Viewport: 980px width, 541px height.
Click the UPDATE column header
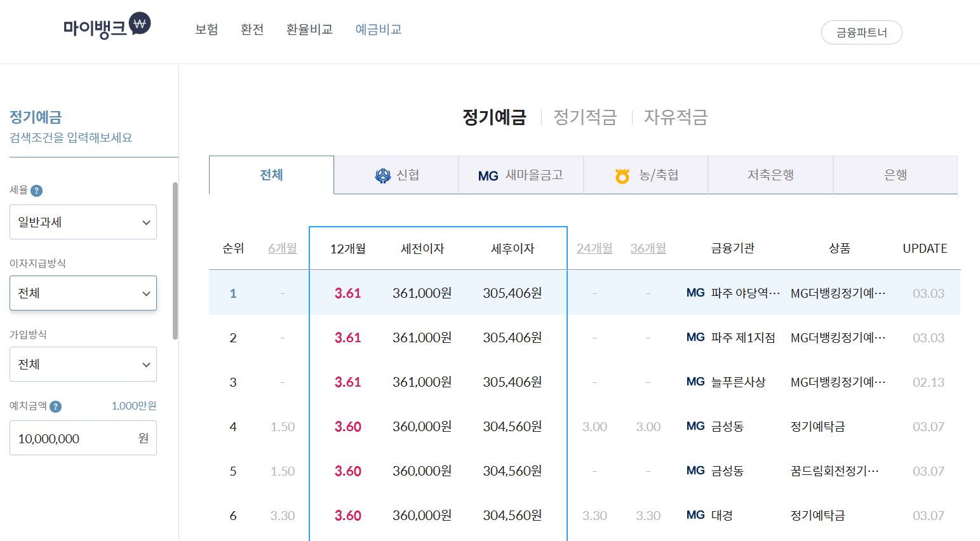[x=925, y=248]
